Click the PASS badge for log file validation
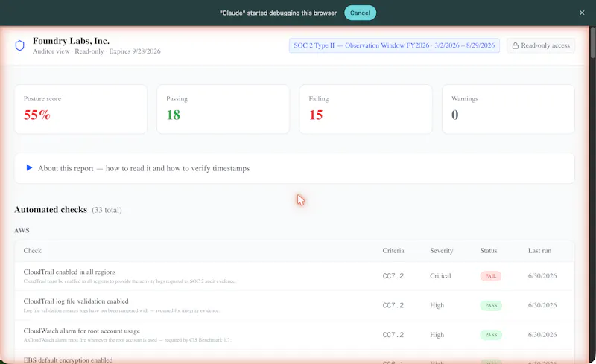Viewport: 596px width, 364px height. (x=491, y=305)
